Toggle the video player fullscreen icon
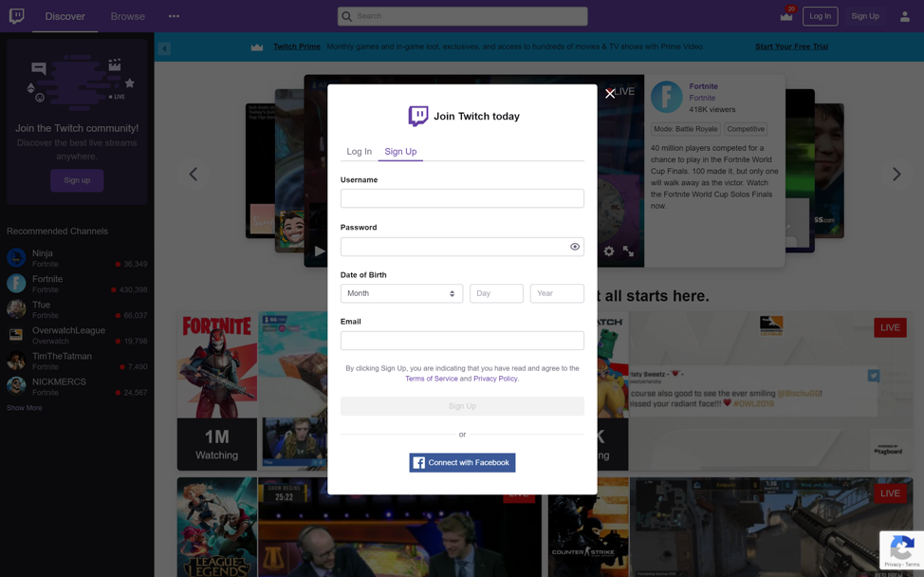The width and height of the screenshot is (924, 577). tap(628, 251)
